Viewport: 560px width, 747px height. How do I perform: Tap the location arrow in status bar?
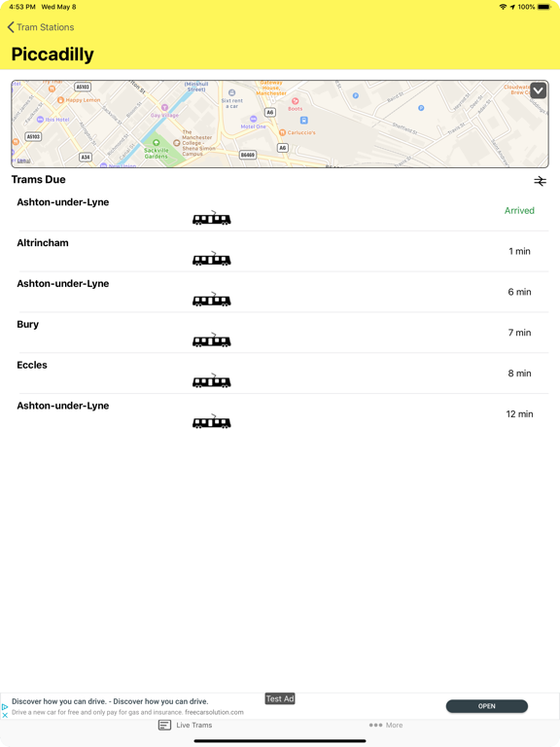[x=512, y=7]
